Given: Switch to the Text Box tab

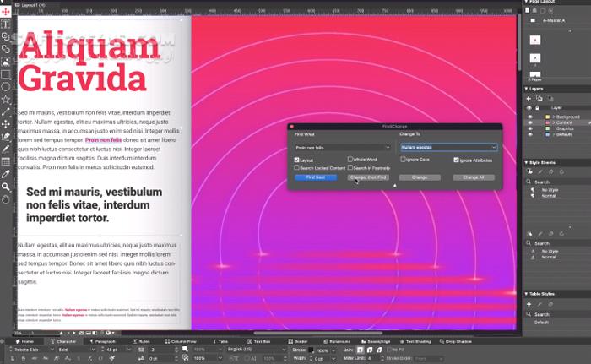Looking at the screenshot, I should pyautogui.click(x=259, y=341).
